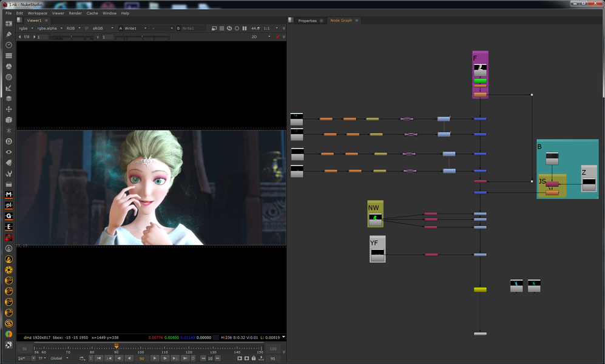Image resolution: width=605 pixels, height=364 pixels.
Task: Open the 1:1 downscale ratio dropdown
Action: tap(271, 28)
